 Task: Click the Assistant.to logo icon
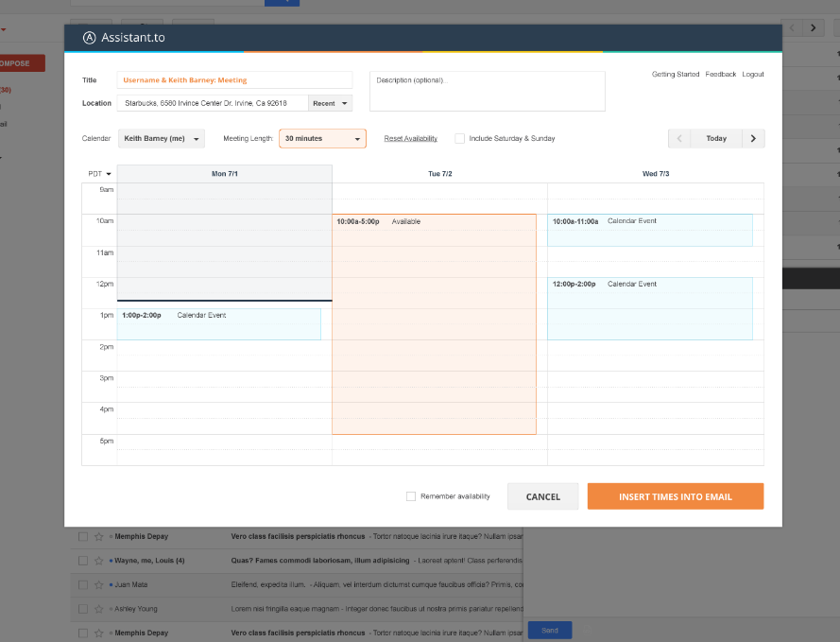point(89,38)
